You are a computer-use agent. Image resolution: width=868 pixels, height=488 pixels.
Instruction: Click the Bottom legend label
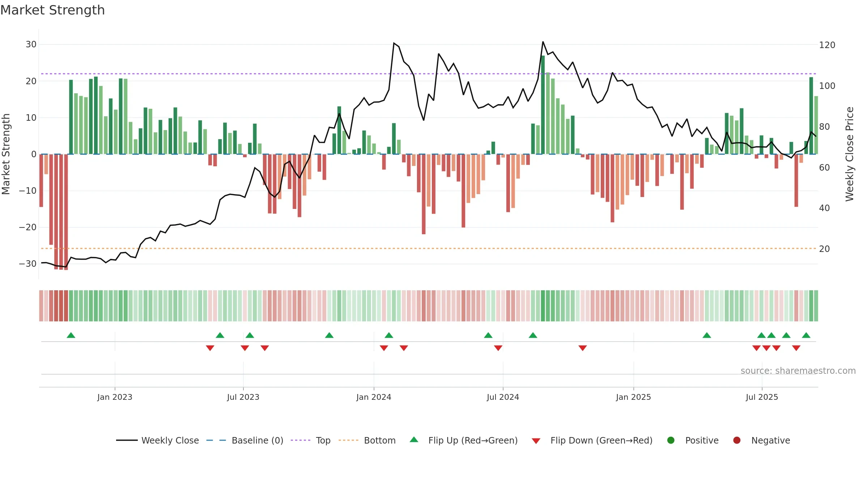pos(380,440)
